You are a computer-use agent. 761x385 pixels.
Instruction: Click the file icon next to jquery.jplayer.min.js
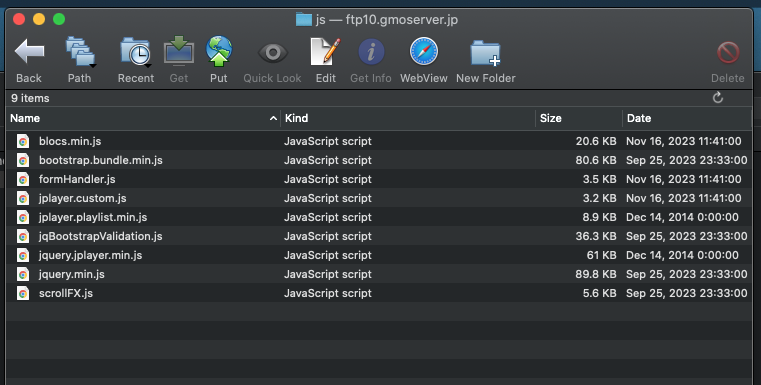(22, 255)
